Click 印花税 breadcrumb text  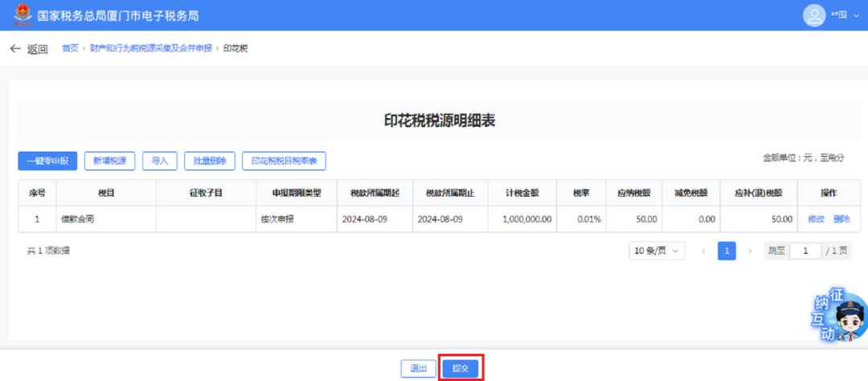(235, 49)
